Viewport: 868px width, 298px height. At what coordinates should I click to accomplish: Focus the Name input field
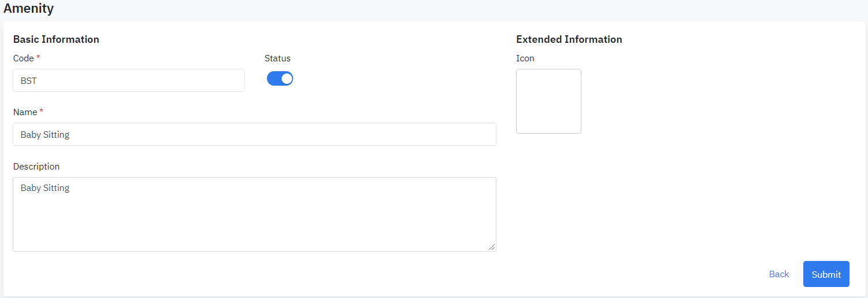pos(254,134)
